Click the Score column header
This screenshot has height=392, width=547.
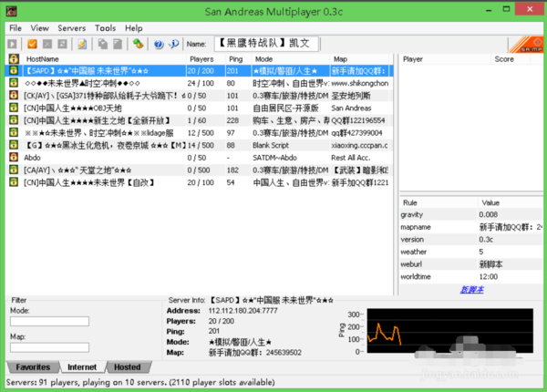coord(511,59)
